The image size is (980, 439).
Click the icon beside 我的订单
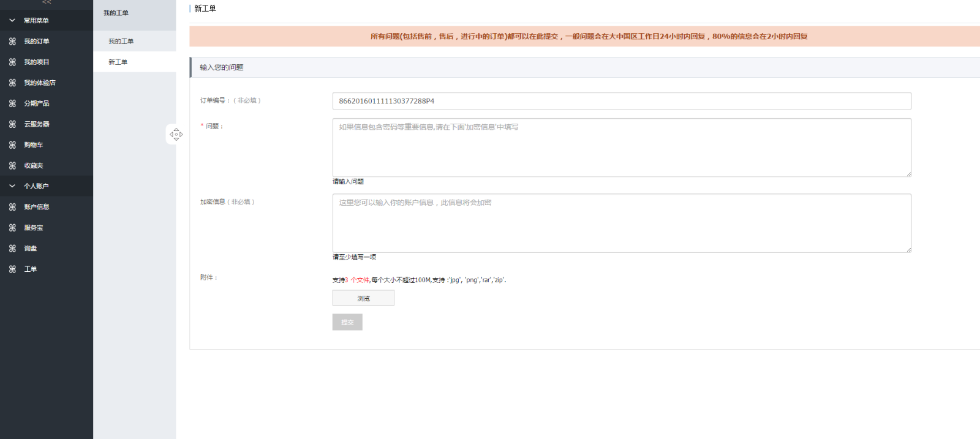click(12, 42)
